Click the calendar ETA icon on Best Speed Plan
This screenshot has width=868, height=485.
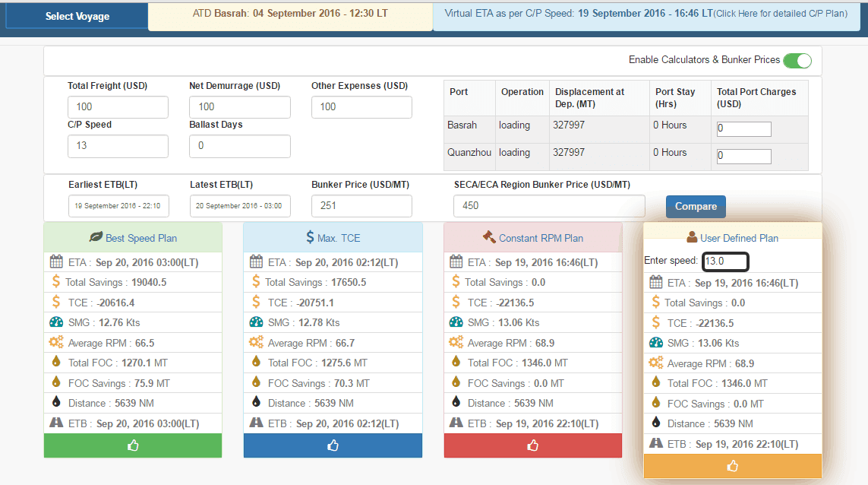point(56,261)
